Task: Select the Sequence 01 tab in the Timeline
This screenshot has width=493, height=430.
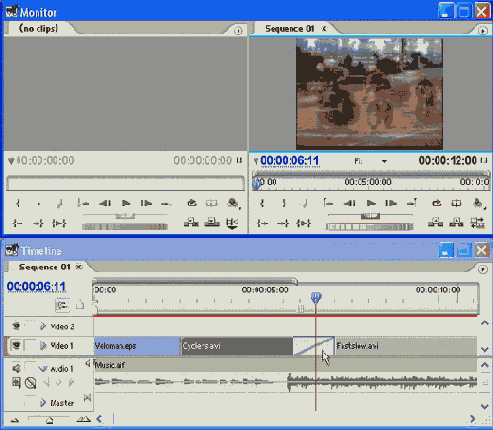Action: click(44, 267)
